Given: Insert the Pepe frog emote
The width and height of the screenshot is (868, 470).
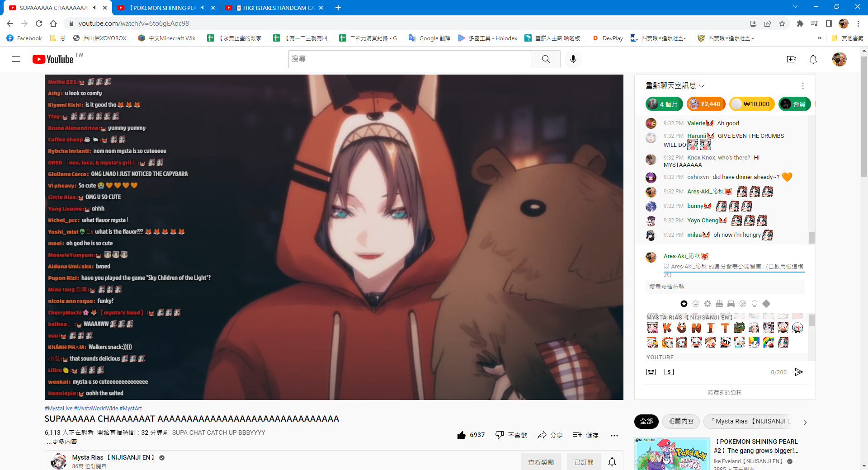Looking at the screenshot, I should (740, 328).
